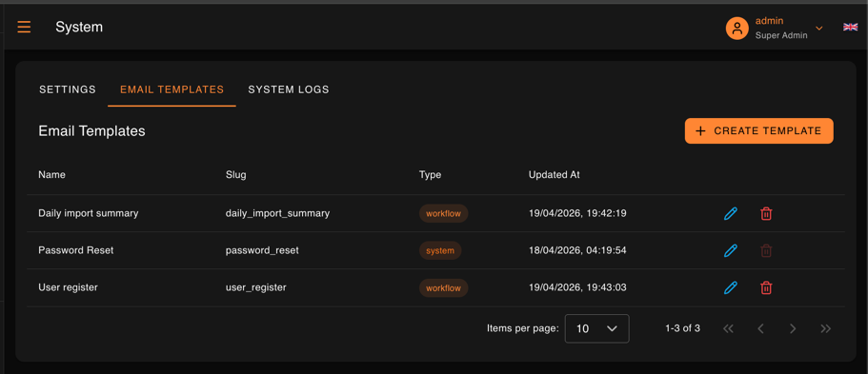The height and width of the screenshot is (374, 868).
Task: Open the Items per page dropdown
Action: (x=596, y=328)
